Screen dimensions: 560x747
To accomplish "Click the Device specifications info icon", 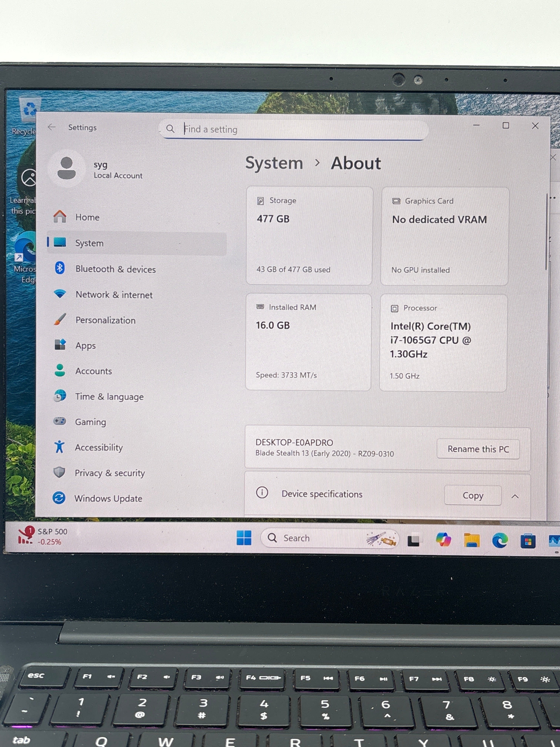I will [x=262, y=493].
